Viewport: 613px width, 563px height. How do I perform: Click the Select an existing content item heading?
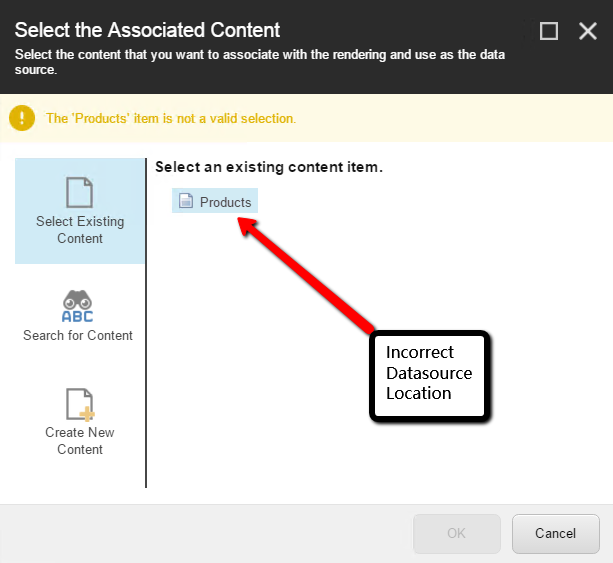(269, 167)
